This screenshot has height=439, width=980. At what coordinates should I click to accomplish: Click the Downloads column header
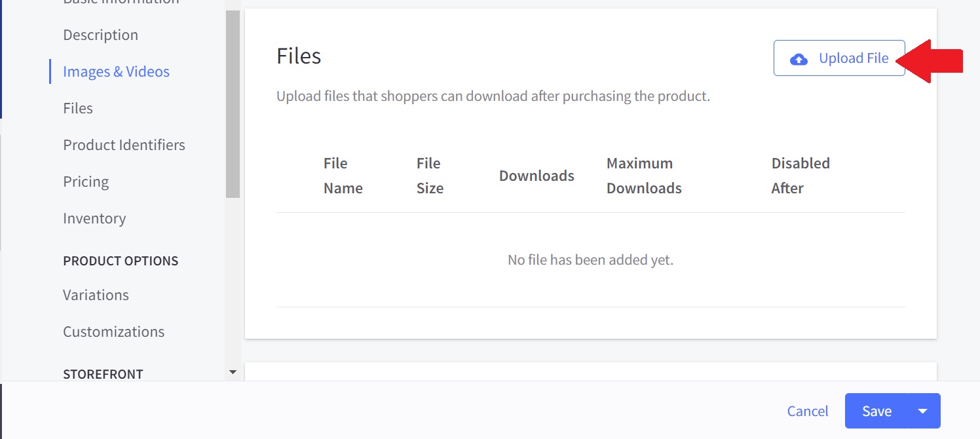[x=537, y=176]
